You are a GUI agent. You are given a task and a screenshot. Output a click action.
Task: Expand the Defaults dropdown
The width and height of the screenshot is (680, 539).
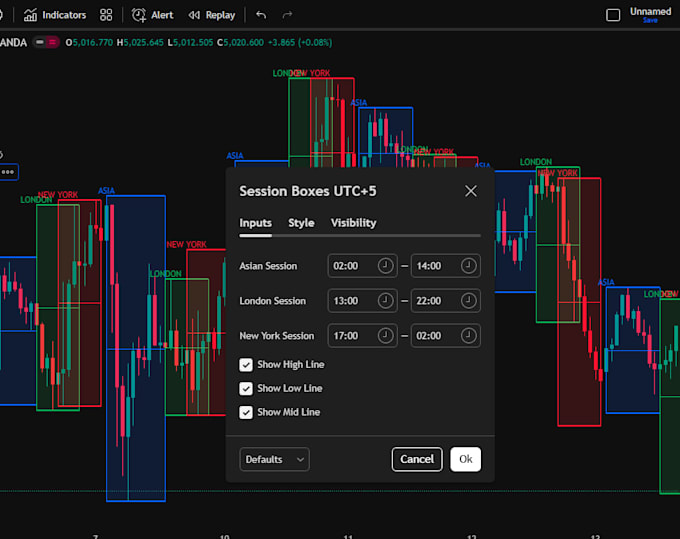click(x=274, y=459)
